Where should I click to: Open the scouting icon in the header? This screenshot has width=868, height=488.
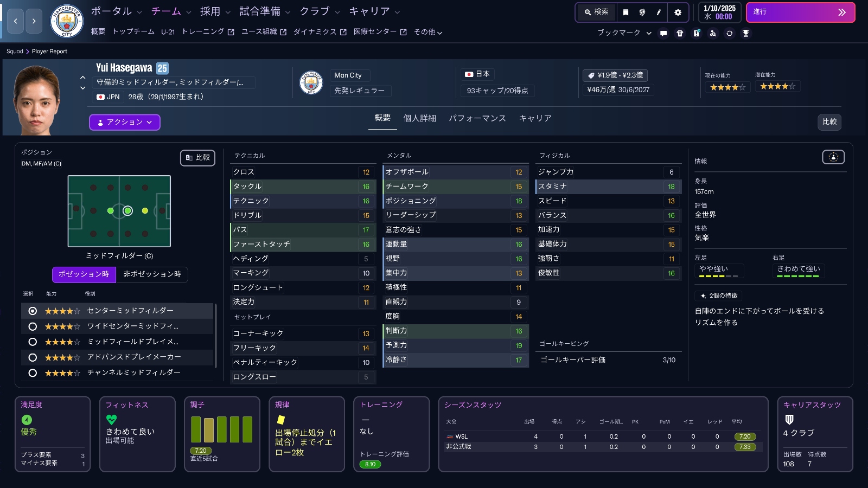click(x=713, y=33)
